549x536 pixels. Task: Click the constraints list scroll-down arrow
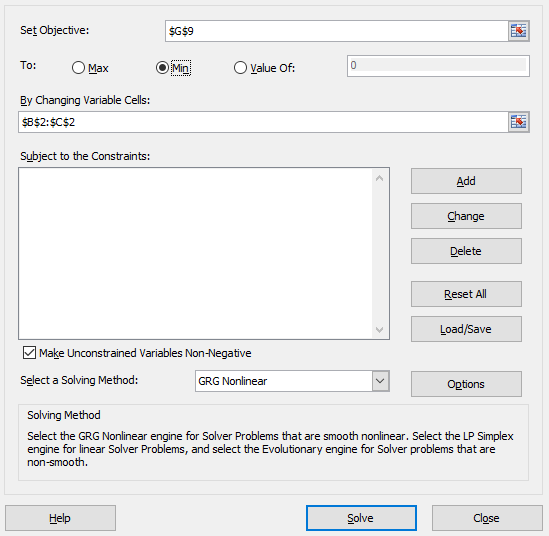[379, 329]
